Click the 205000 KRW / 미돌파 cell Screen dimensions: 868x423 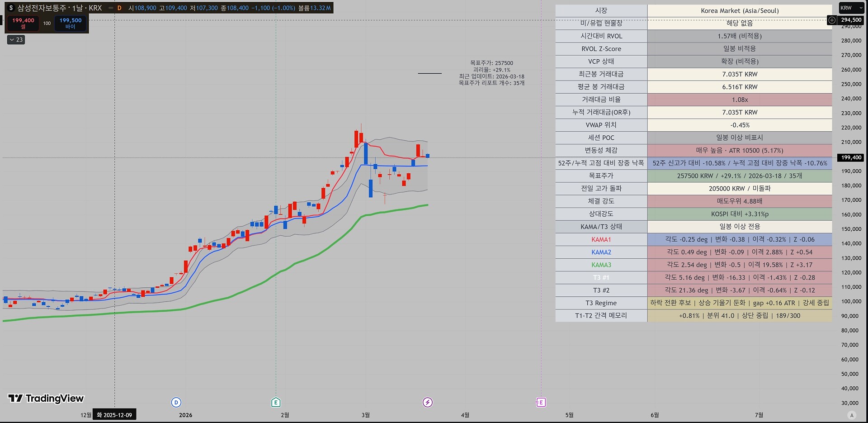click(740, 188)
